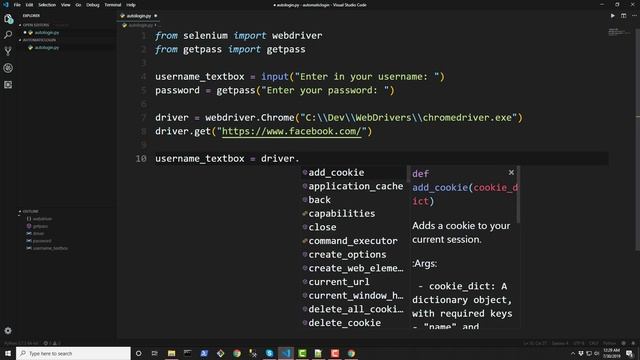Image resolution: width=640 pixels, height=360 pixels.
Task: Open the Edit menu
Action: (x=29, y=5)
